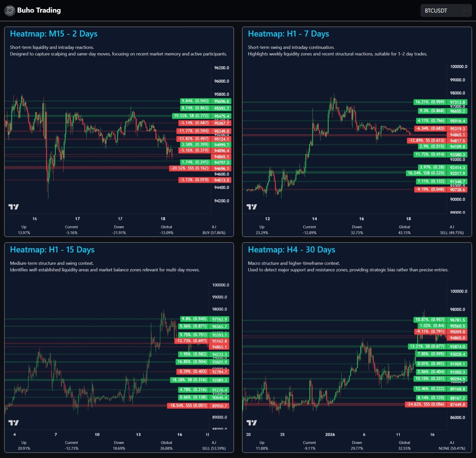Click the -24.62% SSS (0.056) level tag
This screenshot has width=476, height=458.
click(x=425, y=404)
